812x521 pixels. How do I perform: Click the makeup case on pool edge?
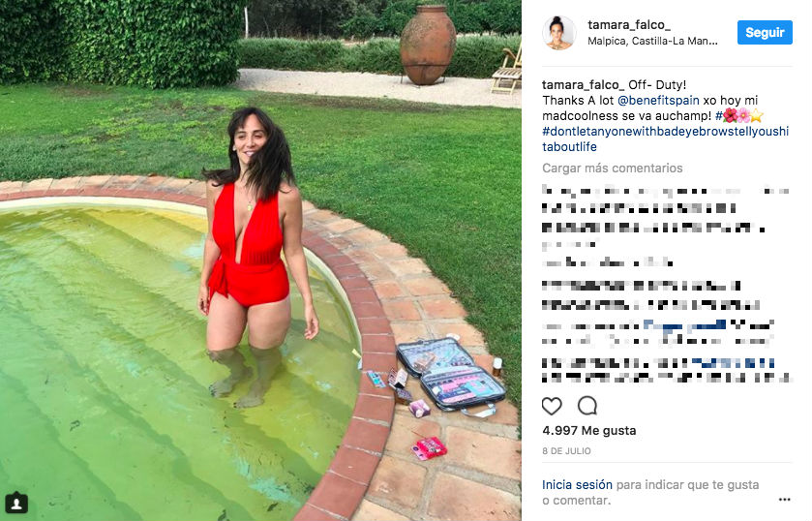point(451,375)
